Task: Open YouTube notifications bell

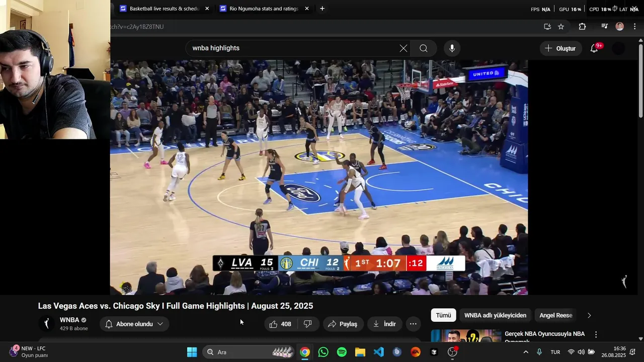Action: (x=594, y=48)
